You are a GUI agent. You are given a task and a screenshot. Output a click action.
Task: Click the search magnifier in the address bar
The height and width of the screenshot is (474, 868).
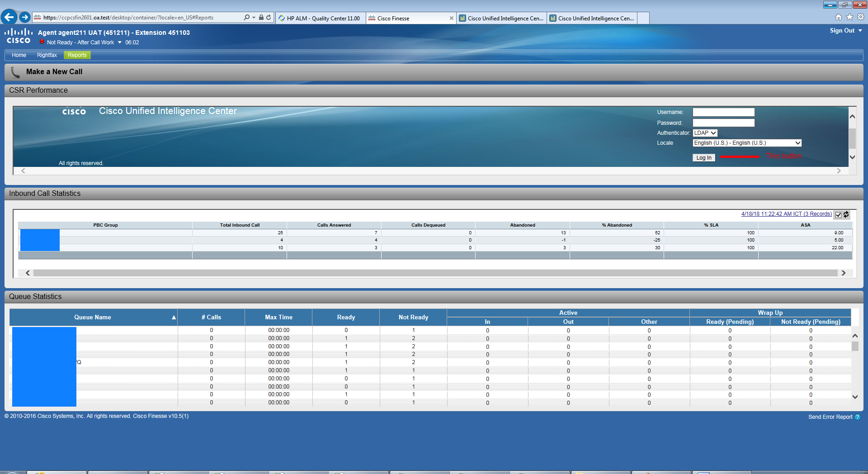point(246,18)
